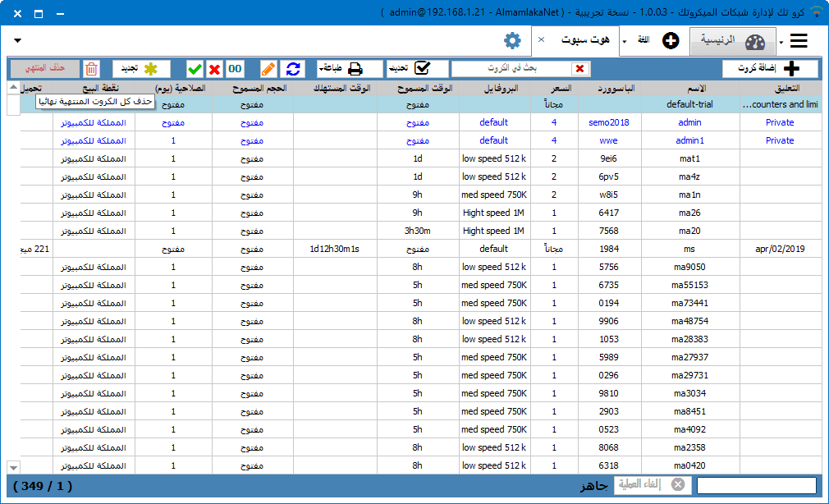Select the ma1n row name
This screenshot has width=829, height=504.
point(689,195)
